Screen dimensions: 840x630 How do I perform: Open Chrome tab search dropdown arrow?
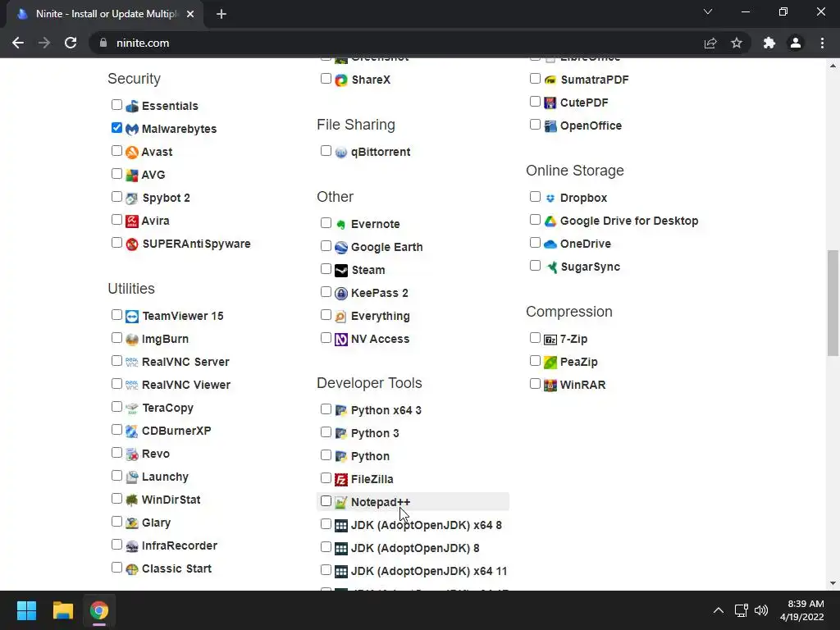708,11
